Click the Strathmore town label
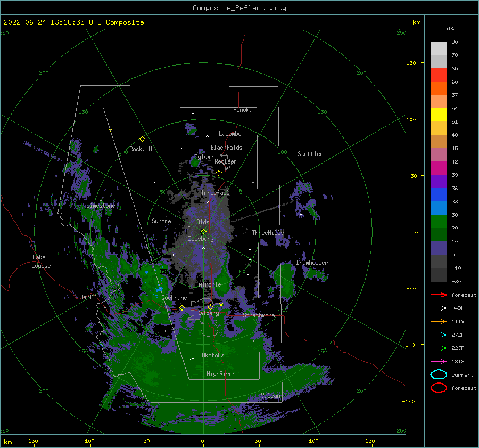479x448 pixels. pos(259,315)
